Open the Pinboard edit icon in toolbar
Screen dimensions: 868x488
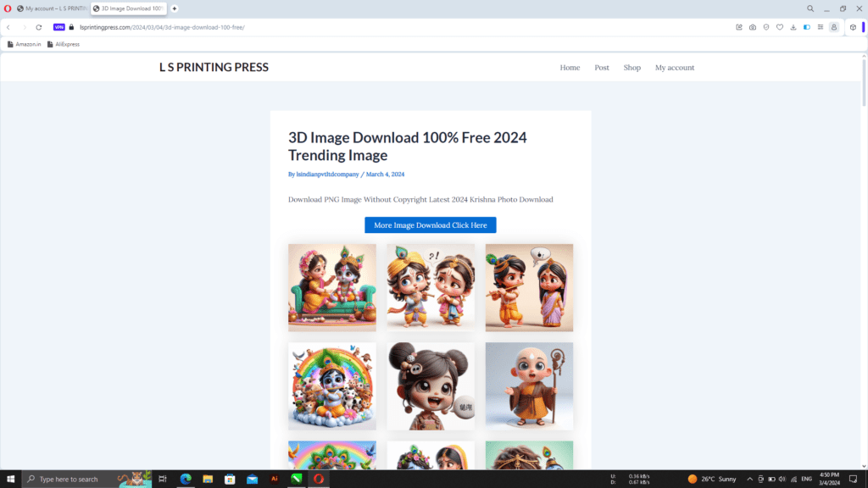[x=739, y=27]
